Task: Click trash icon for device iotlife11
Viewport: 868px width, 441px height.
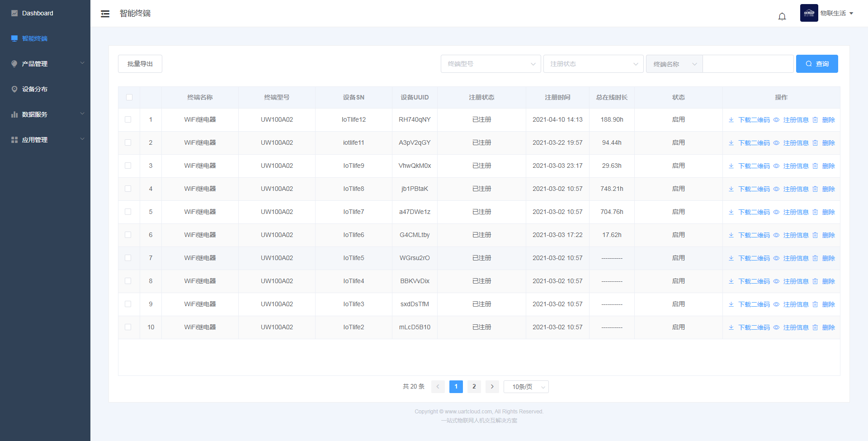Action: (815, 143)
